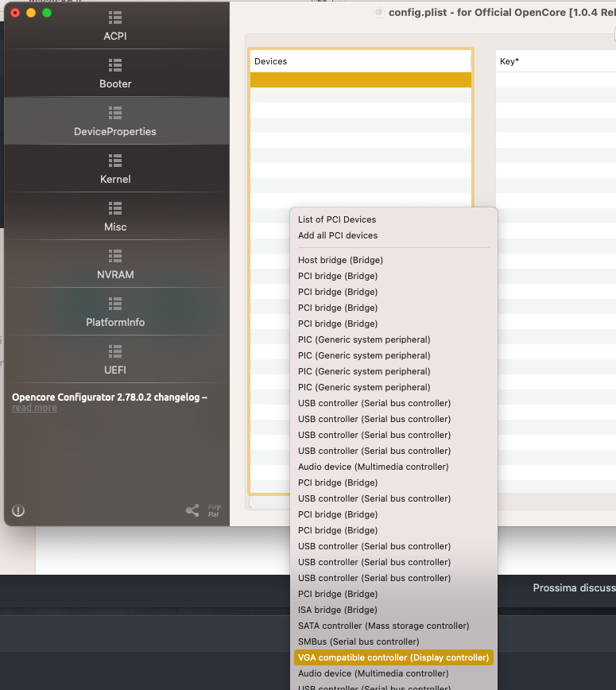Select the UEFI section icon
Image resolution: width=616 pixels, height=690 pixels.
point(115,351)
